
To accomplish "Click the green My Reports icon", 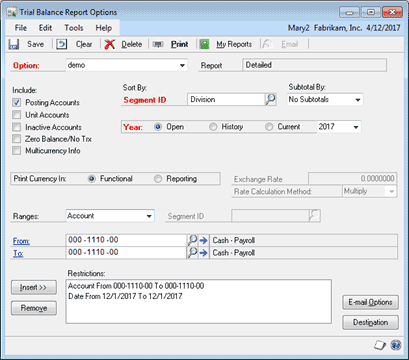I will point(204,44).
